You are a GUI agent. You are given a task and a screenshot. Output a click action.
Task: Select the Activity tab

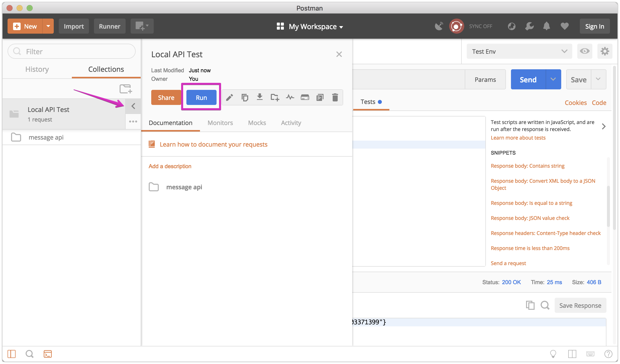click(291, 123)
